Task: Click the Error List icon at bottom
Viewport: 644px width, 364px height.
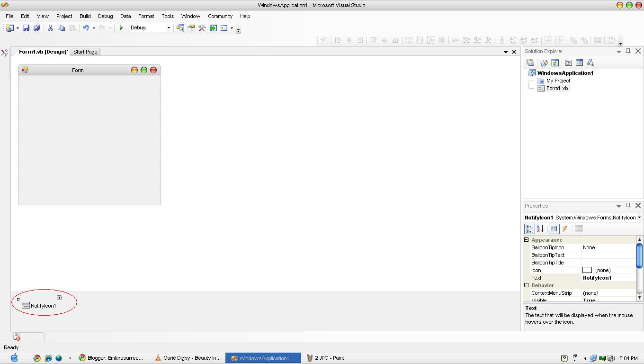Action: tap(17, 337)
